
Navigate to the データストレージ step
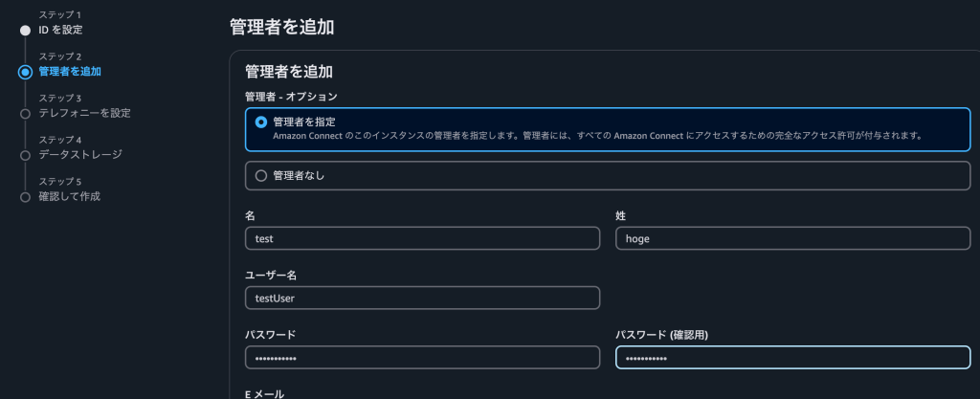point(79,155)
